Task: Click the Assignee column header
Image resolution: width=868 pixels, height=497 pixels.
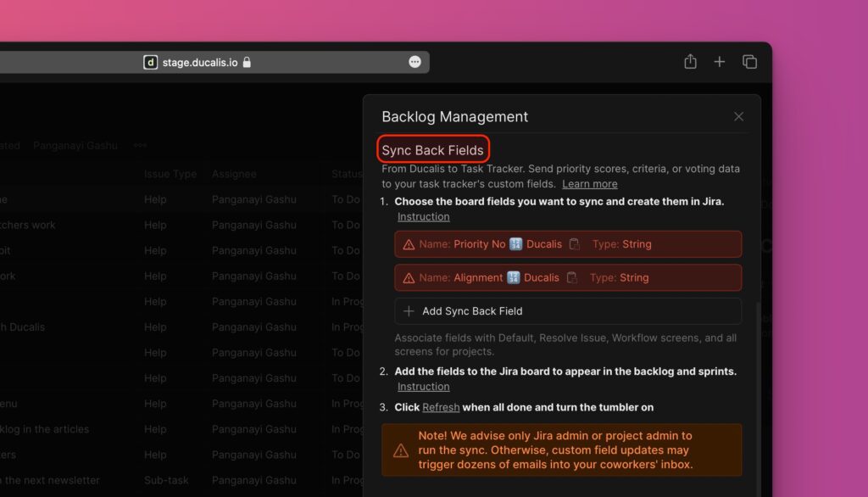Action: (234, 174)
